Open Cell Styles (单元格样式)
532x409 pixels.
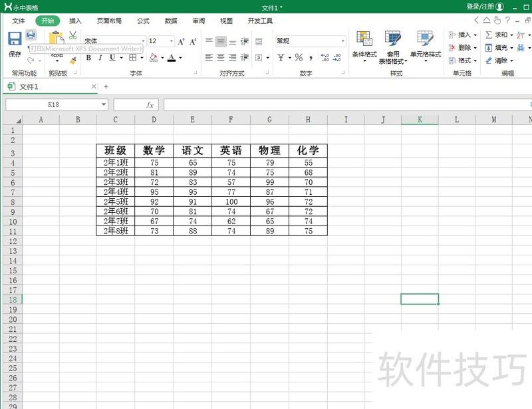426,46
